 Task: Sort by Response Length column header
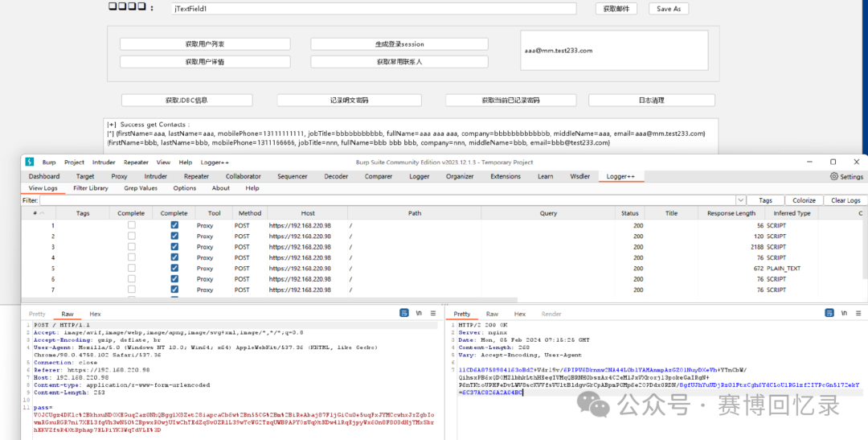731,213
